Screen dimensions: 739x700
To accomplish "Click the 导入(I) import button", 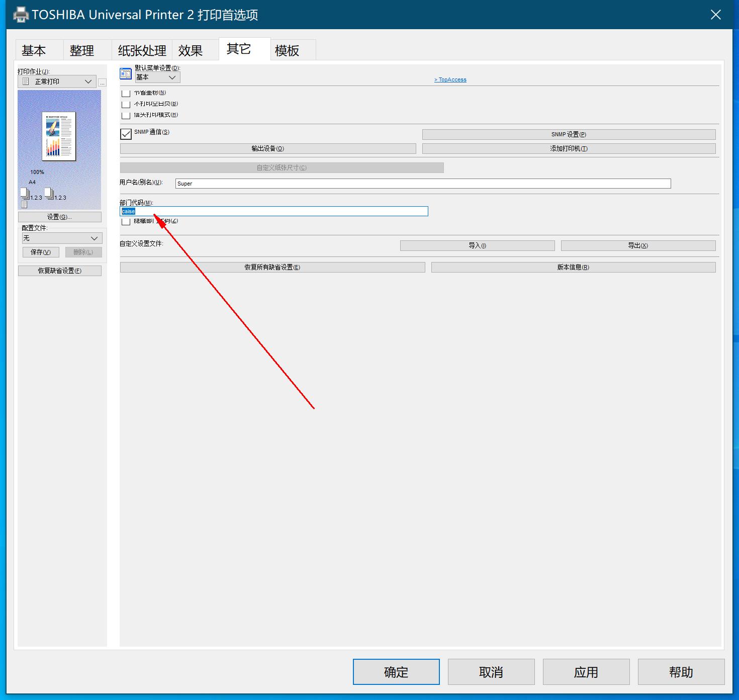I will tap(477, 245).
